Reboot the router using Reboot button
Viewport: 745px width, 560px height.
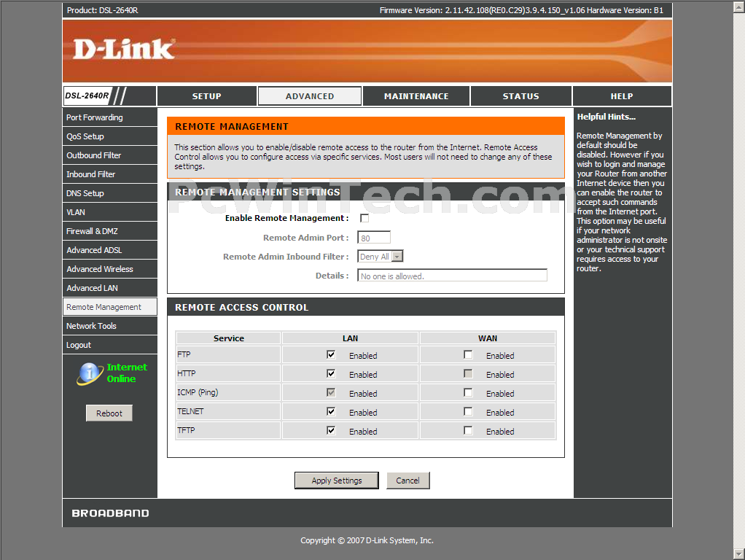(109, 413)
